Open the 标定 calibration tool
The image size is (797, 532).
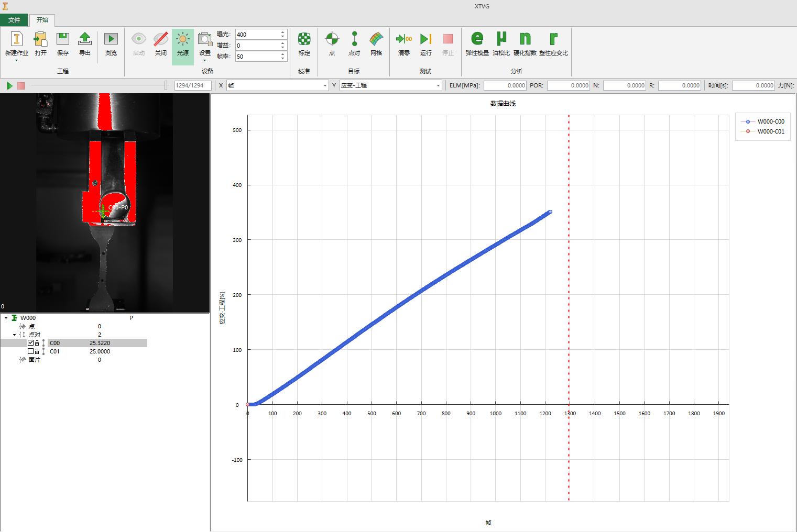[304, 44]
